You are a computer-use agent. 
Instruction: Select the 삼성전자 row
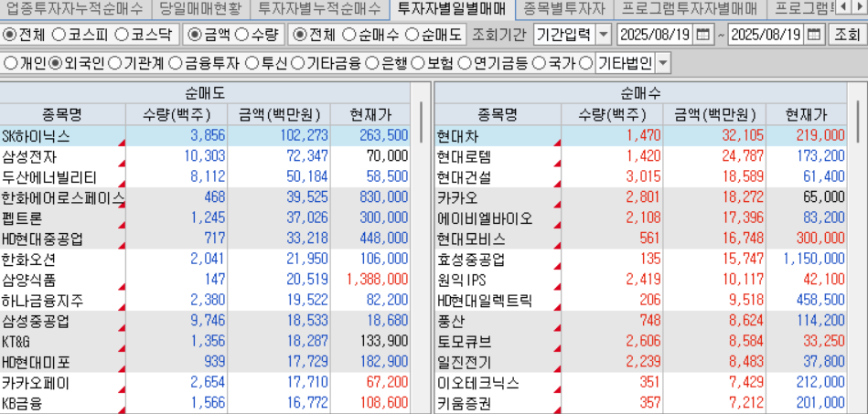[205, 156]
